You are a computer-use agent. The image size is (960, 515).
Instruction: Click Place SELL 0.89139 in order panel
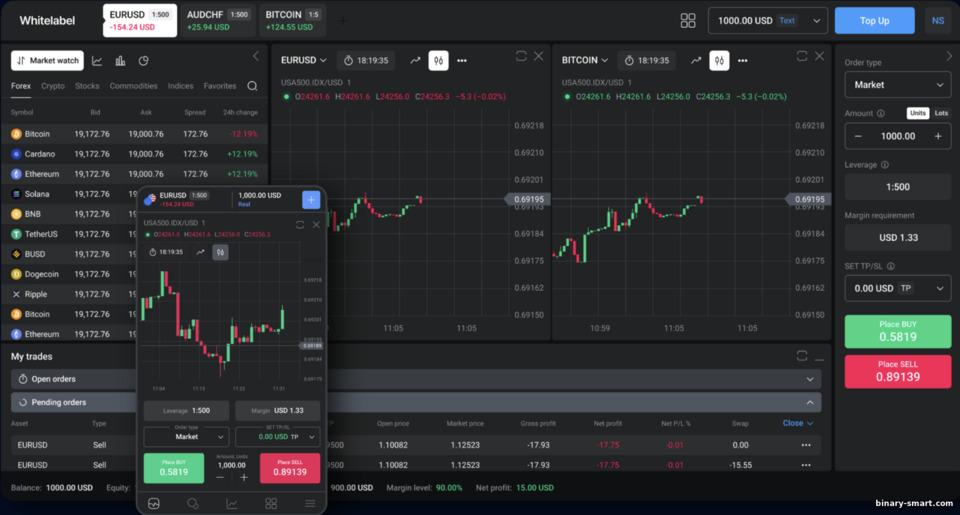[898, 371]
